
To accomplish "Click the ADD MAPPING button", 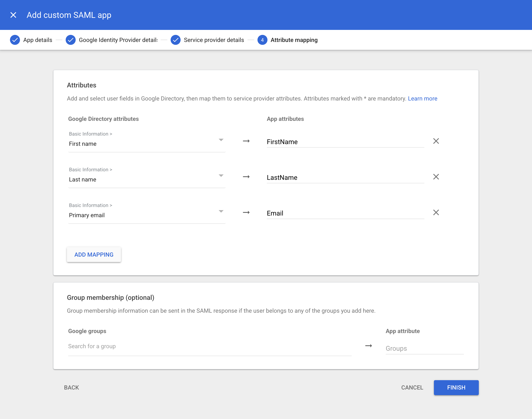I will coord(94,254).
